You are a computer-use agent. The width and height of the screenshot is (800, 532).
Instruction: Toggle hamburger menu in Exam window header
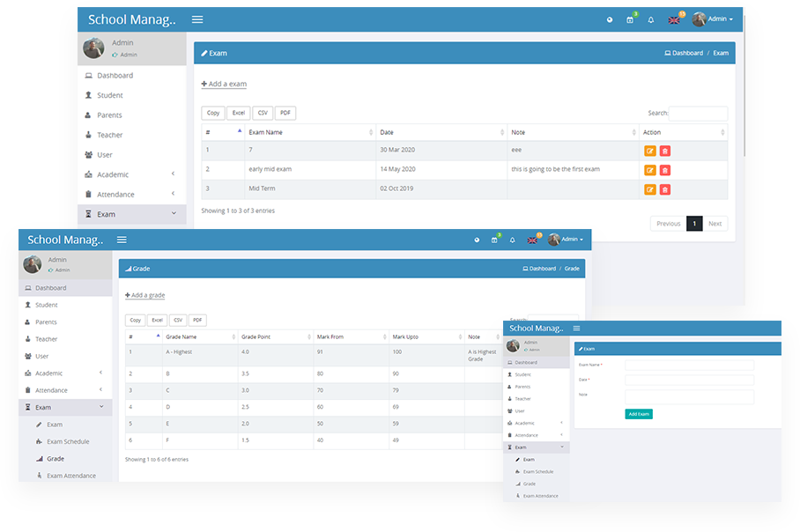(197, 19)
